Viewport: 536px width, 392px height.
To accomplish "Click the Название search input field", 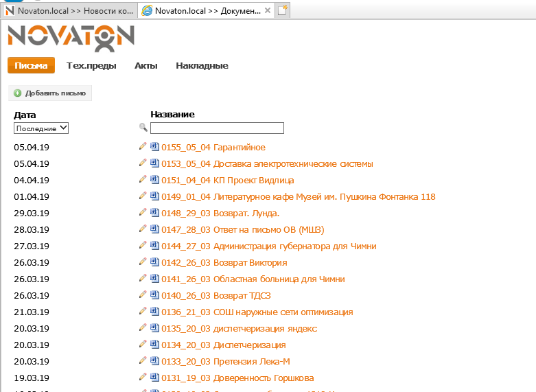I will tap(217, 128).
